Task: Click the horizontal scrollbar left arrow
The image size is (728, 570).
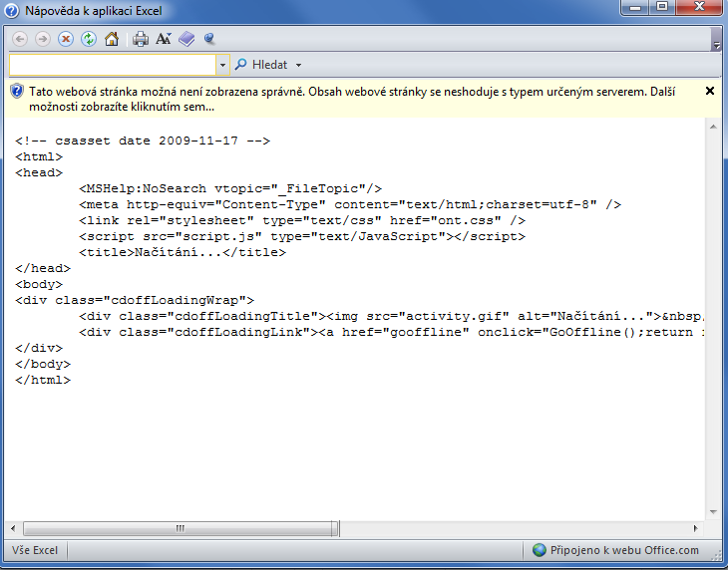Action: (x=13, y=528)
